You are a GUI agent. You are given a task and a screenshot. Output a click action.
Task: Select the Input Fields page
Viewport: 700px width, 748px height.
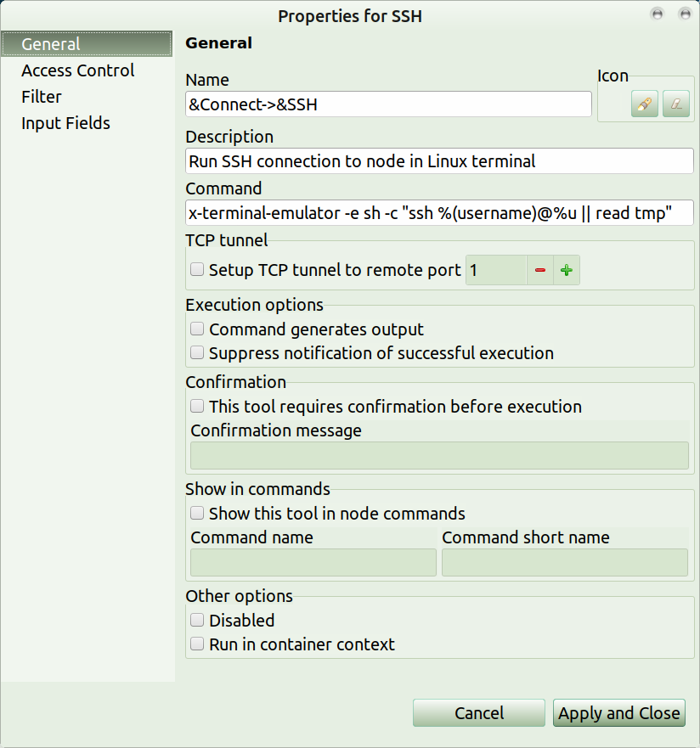pos(66,123)
